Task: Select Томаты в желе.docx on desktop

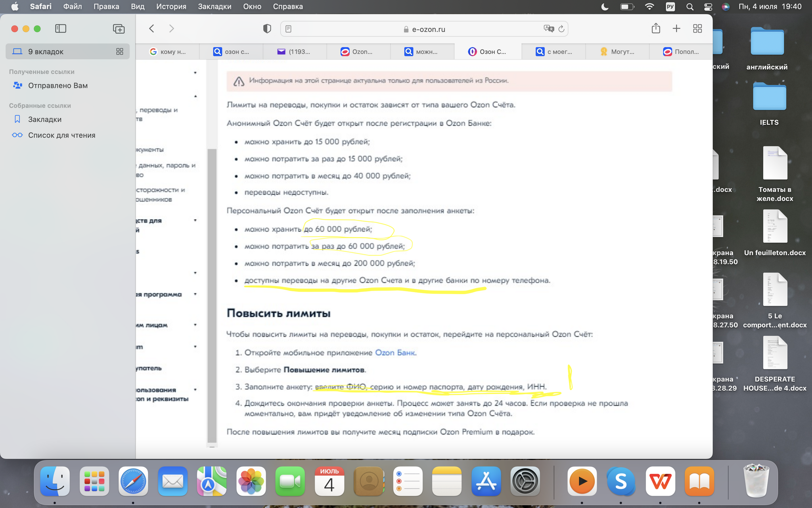Action: (x=775, y=174)
